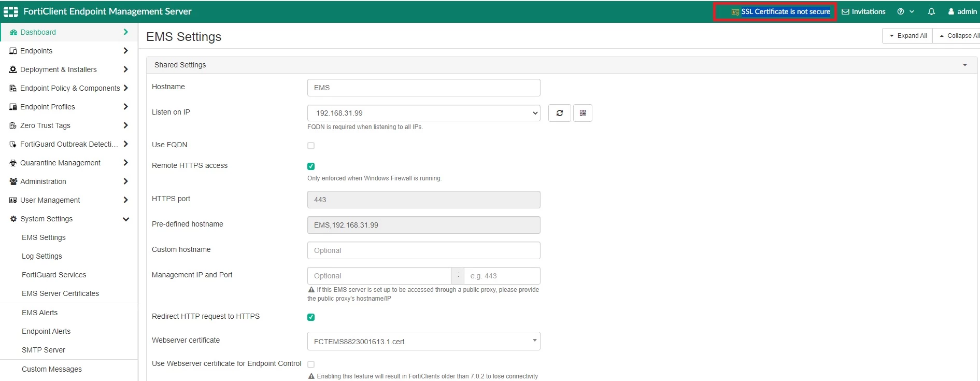Screen dimensions: 980x381
Task: Open the admin account menu
Action: (962, 11)
